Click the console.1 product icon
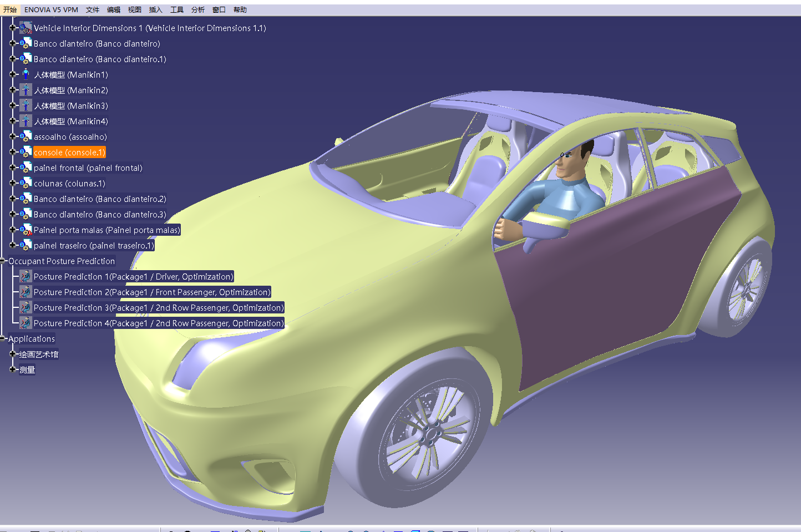This screenshot has height=532, width=801. tap(26, 152)
